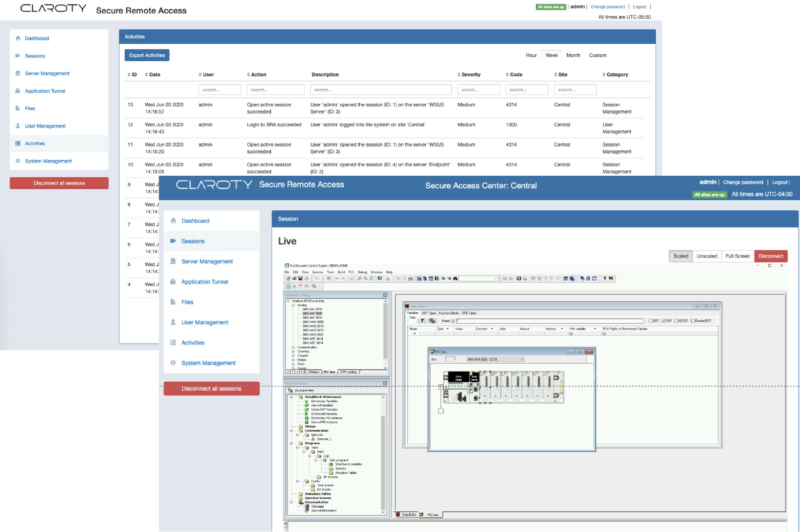Expand the Communication node in Hardware Catalog
This screenshot has height=532, width=800.
(x=293, y=347)
